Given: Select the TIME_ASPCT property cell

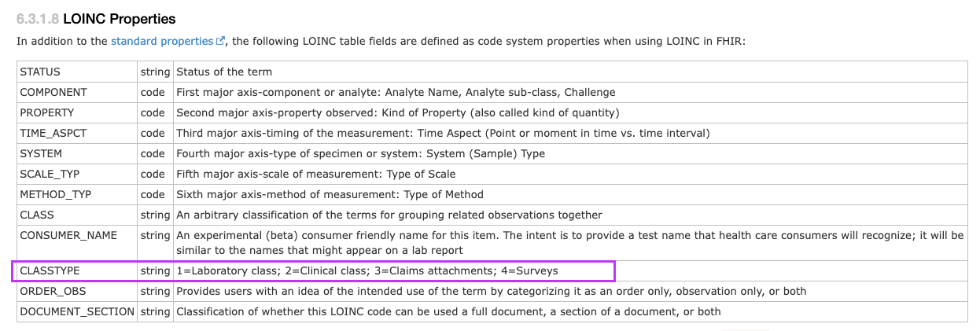Looking at the screenshot, I should pyautogui.click(x=77, y=133).
